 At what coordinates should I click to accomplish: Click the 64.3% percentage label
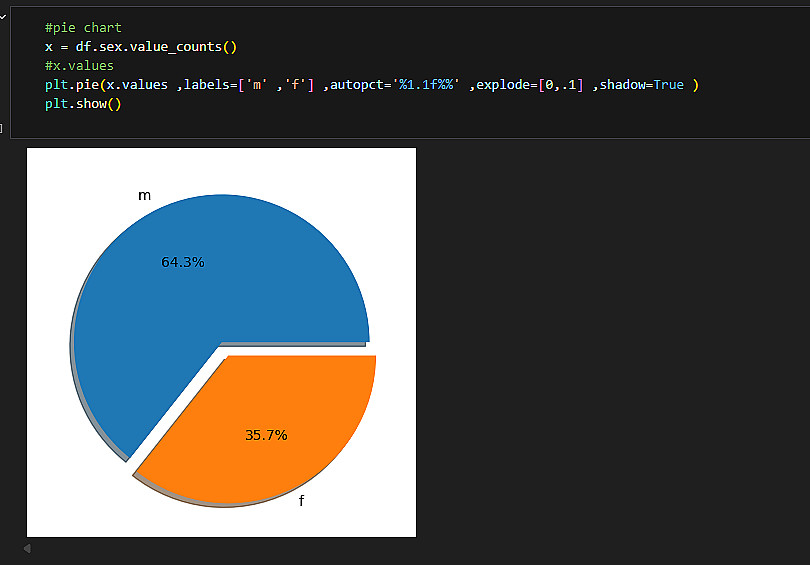tap(183, 262)
